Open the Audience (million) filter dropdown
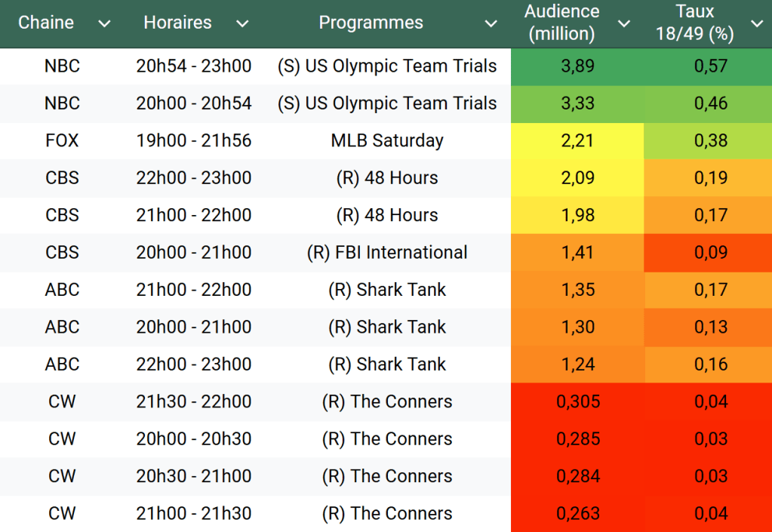 tap(624, 24)
